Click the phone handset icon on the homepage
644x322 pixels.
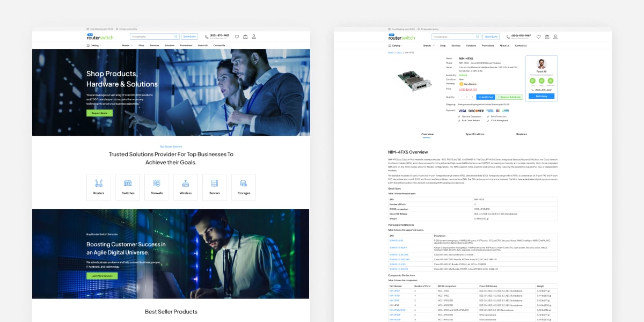click(x=207, y=37)
